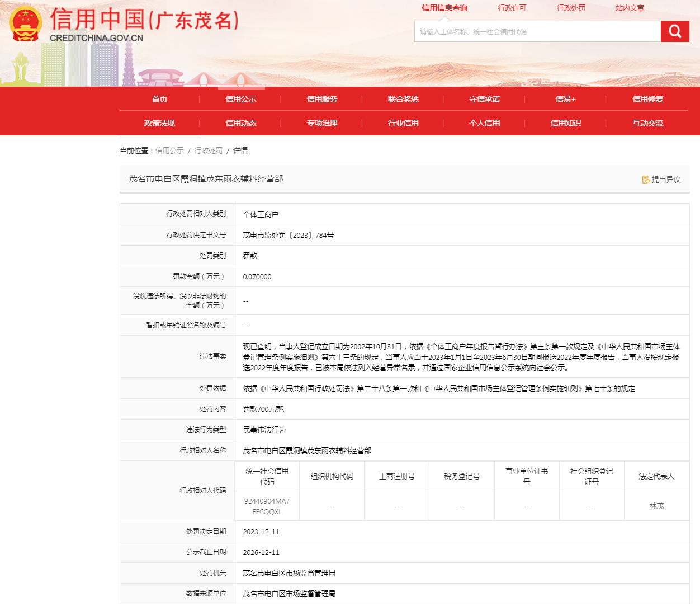Open the 联合奖惩 menu item
The height and width of the screenshot is (611, 700).
tap(403, 99)
